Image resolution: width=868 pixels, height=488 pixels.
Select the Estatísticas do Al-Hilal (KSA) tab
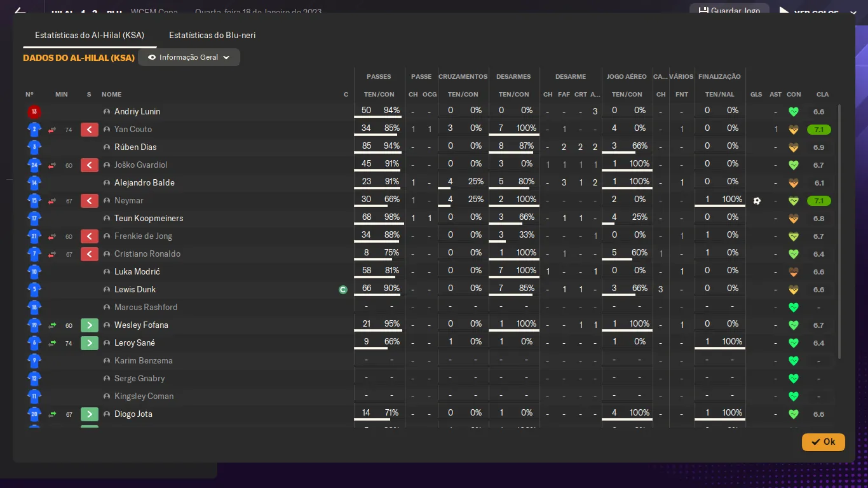click(90, 36)
